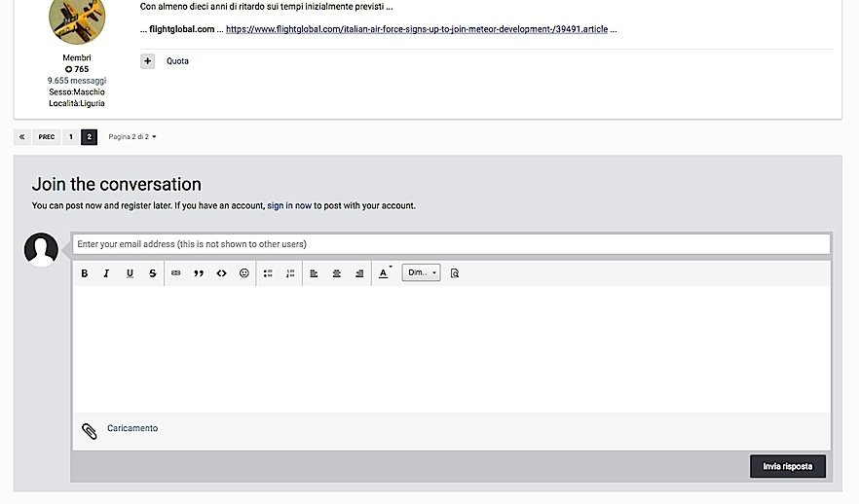Open the font size dropdown
Viewport: 859px width, 504px height.
coord(421,273)
